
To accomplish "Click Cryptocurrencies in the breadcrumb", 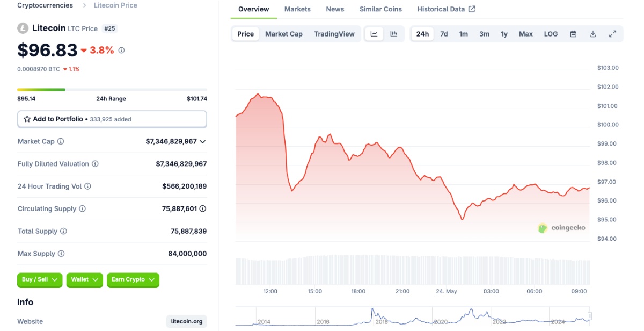I will click(x=45, y=5).
